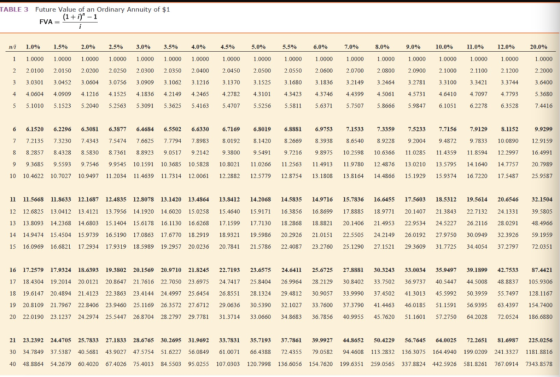This screenshot has width=560, height=377.
Task: Click the value 15.9171 in row 12
Action: pos(260,212)
